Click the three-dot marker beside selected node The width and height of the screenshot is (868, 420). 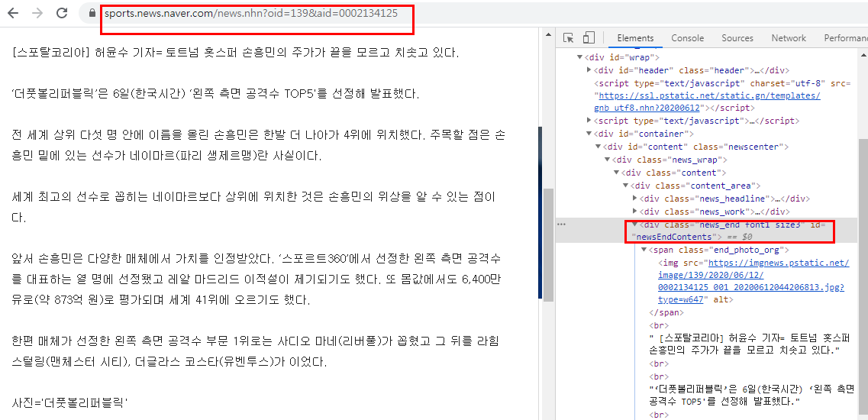click(x=561, y=225)
